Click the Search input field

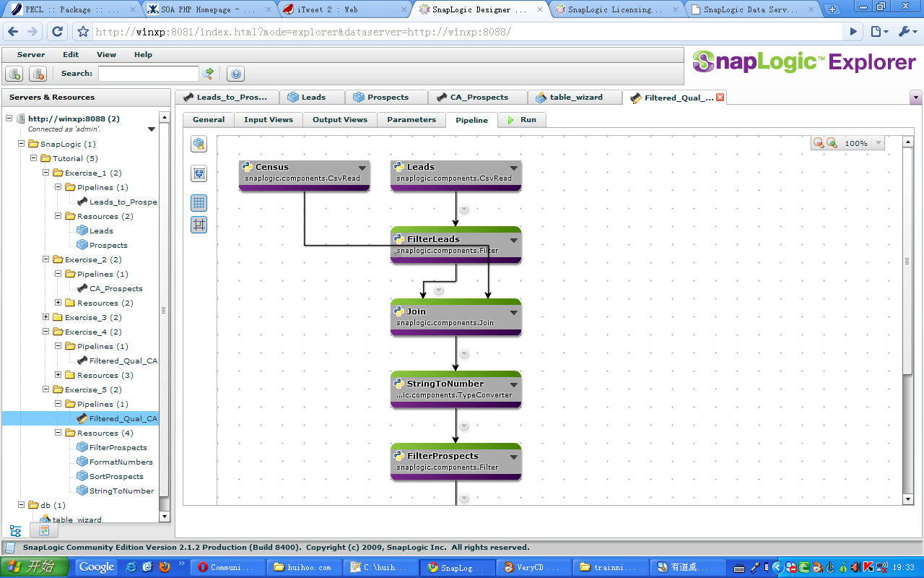[x=148, y=74]
